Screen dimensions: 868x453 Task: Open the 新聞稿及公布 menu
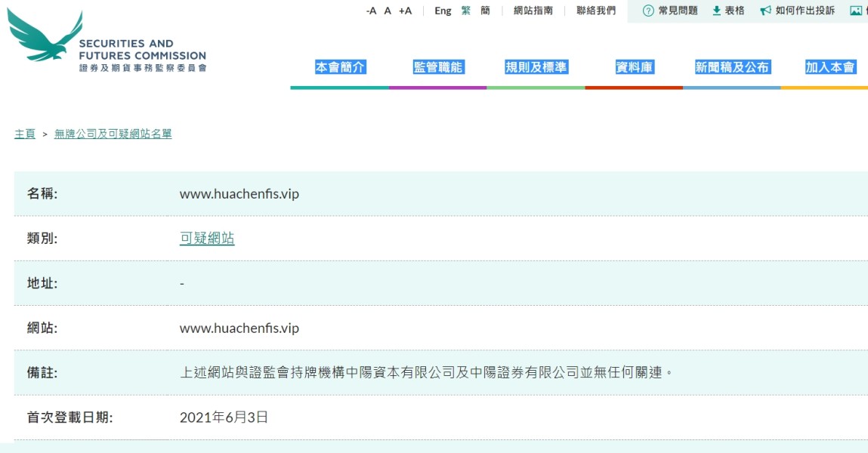[732, 67]
